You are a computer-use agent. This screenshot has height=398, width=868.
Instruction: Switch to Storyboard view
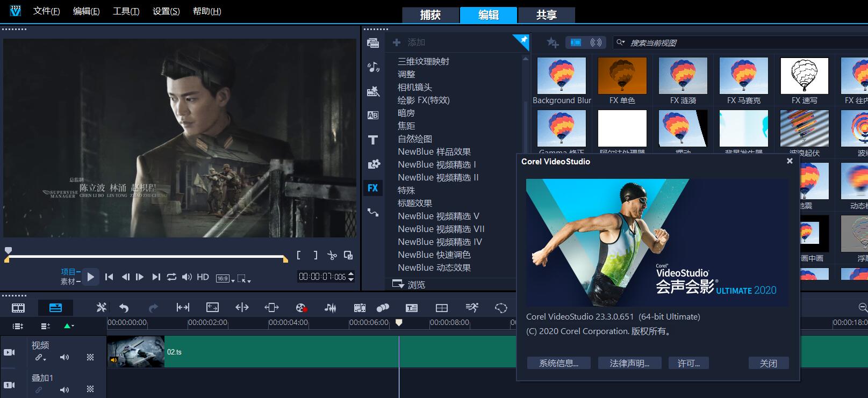[x=18, y=308]
